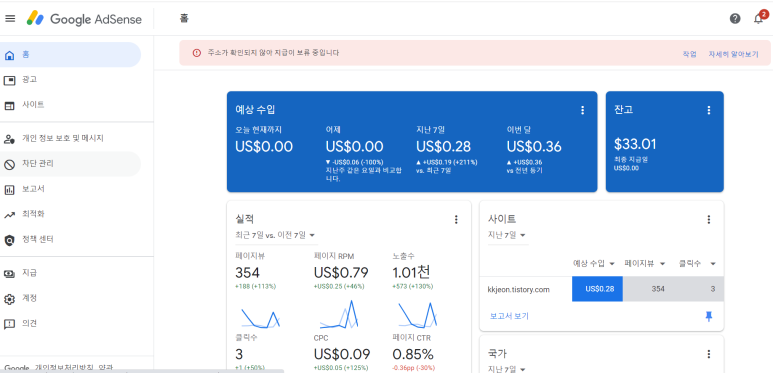Click the 의견 feedback icon

click(x=9, y=324)
